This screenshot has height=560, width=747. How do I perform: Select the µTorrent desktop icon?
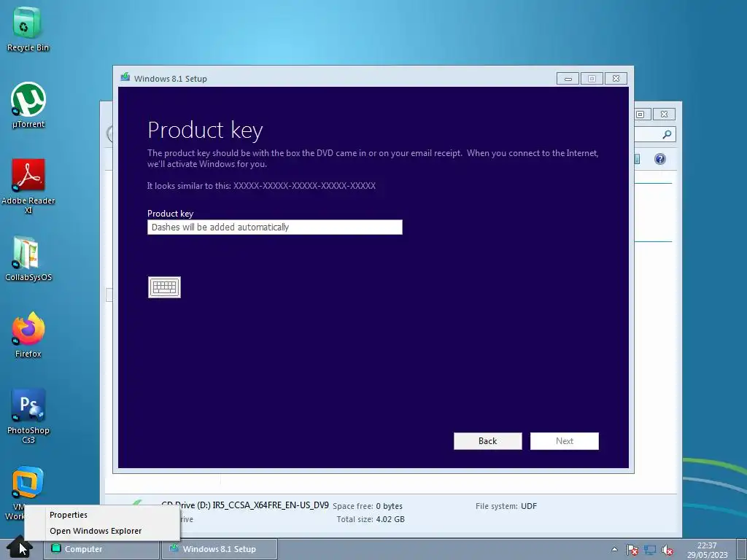coord(28,105)
